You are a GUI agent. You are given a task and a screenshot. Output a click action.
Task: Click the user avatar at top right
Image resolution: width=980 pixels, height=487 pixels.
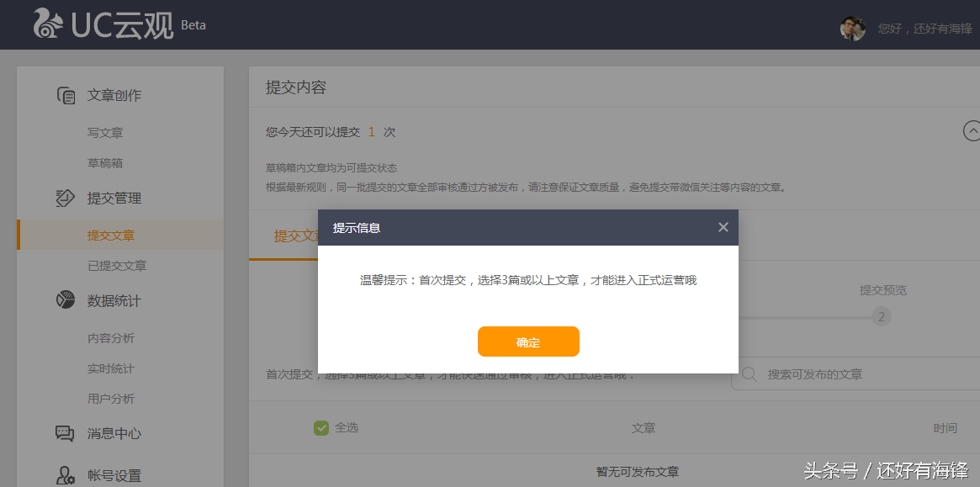click(x=852, y=29)
